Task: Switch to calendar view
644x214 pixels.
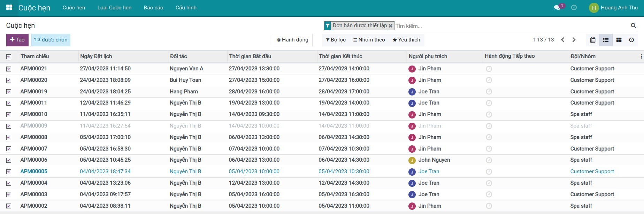Action: (x=592, y=40)
